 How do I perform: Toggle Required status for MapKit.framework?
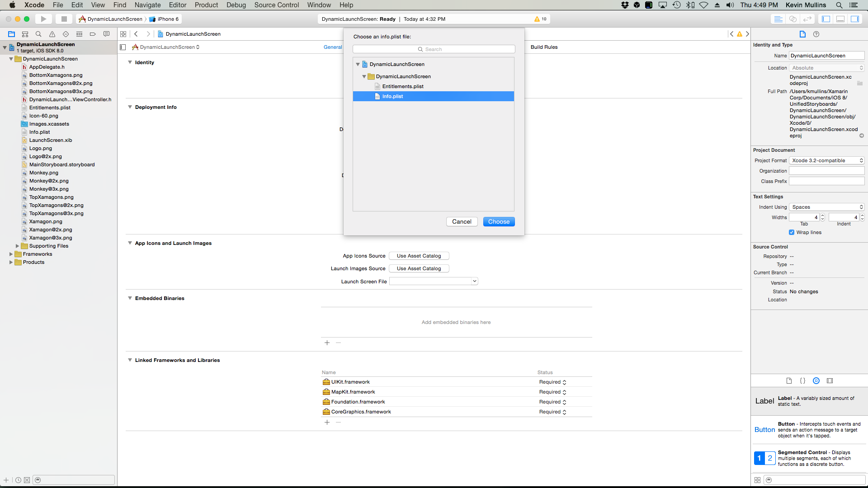pos(563,392)
